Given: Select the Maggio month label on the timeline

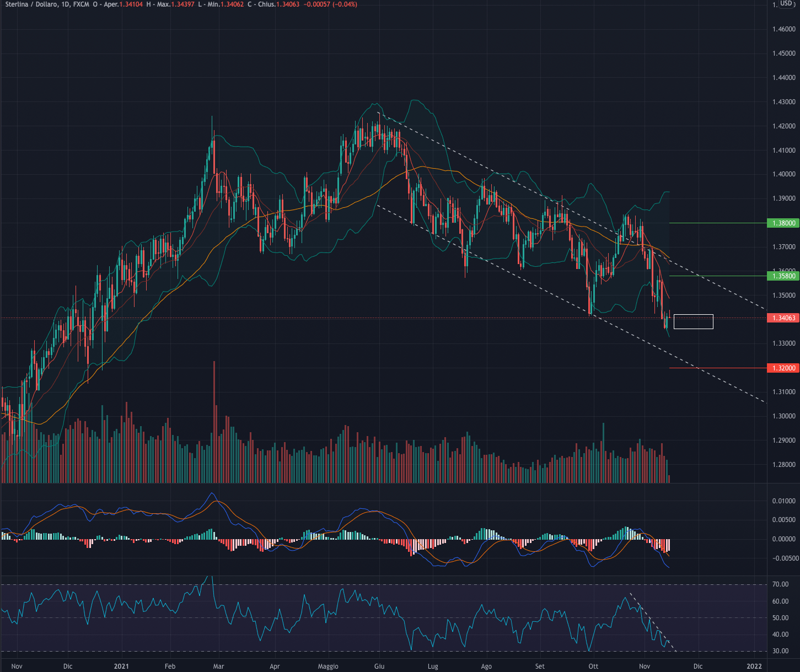Looking at the screenshot, I should [x=328, y=666].
